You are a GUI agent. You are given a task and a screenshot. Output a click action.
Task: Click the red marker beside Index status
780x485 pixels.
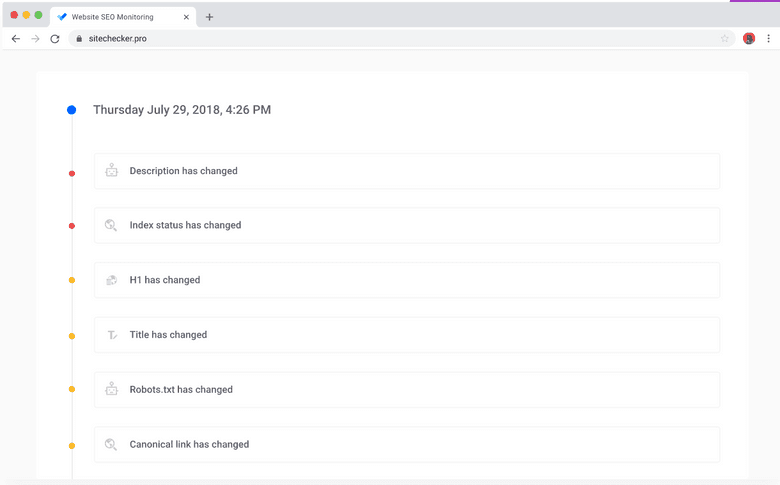pyautogui.click(x=71, y=226)
